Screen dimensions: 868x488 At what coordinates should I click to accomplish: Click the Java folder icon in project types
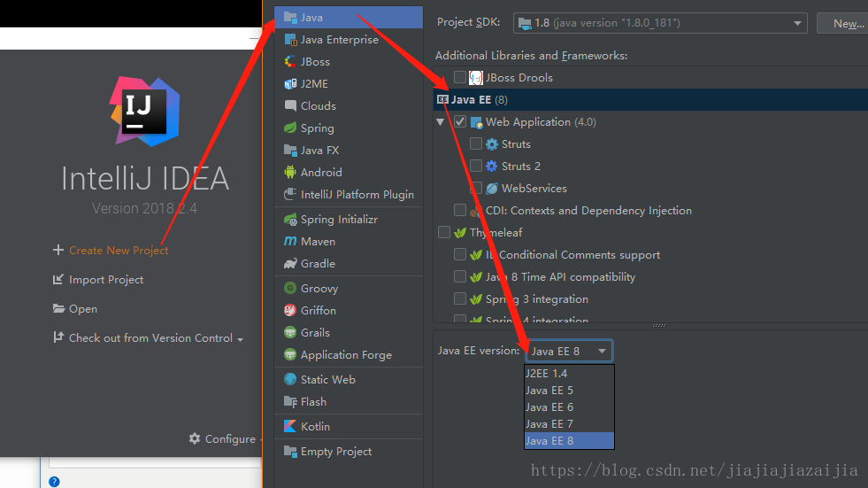pos(290,17)
